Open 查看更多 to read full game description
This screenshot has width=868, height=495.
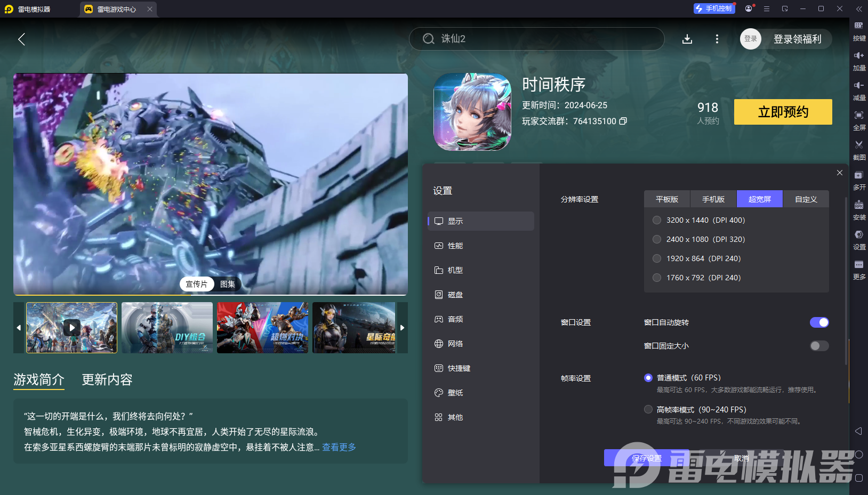pyautogui.click(x=339, y=447)
